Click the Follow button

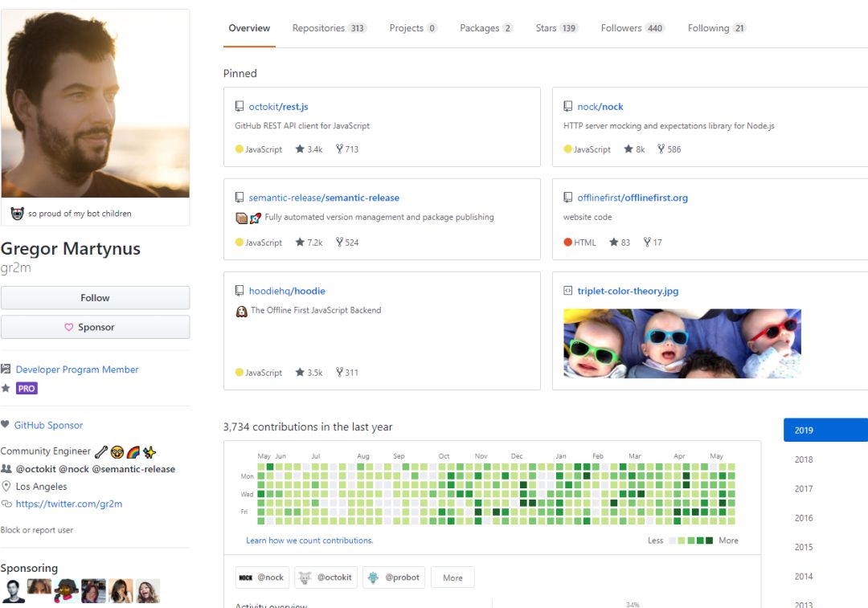[x=95, y=298]
